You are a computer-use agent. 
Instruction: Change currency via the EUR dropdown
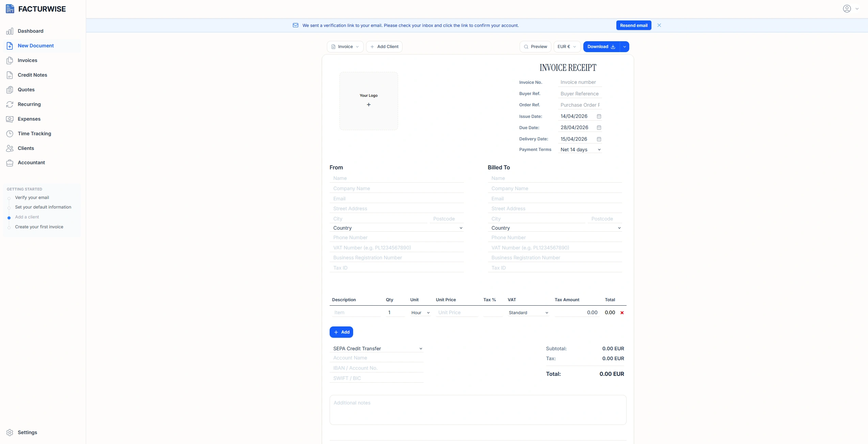click(x=566, y=46)
